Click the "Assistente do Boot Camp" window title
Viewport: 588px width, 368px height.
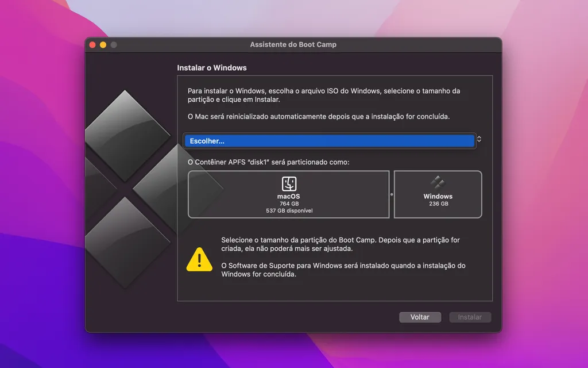293,45
